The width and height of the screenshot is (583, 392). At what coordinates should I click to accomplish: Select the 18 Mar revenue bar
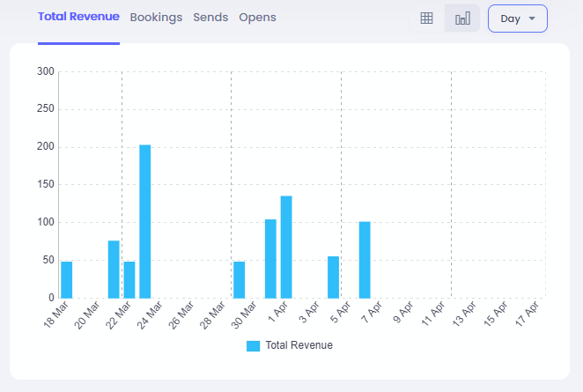point(67,279)
